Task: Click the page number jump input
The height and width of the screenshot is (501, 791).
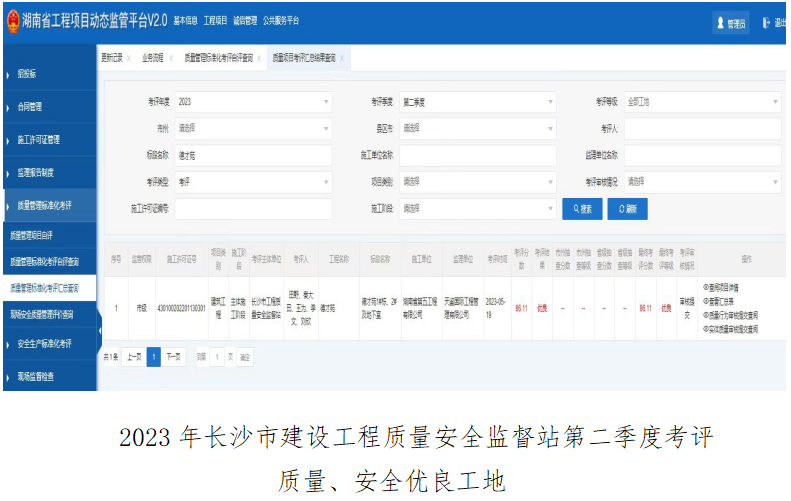Action: click(x=217, y=357)
